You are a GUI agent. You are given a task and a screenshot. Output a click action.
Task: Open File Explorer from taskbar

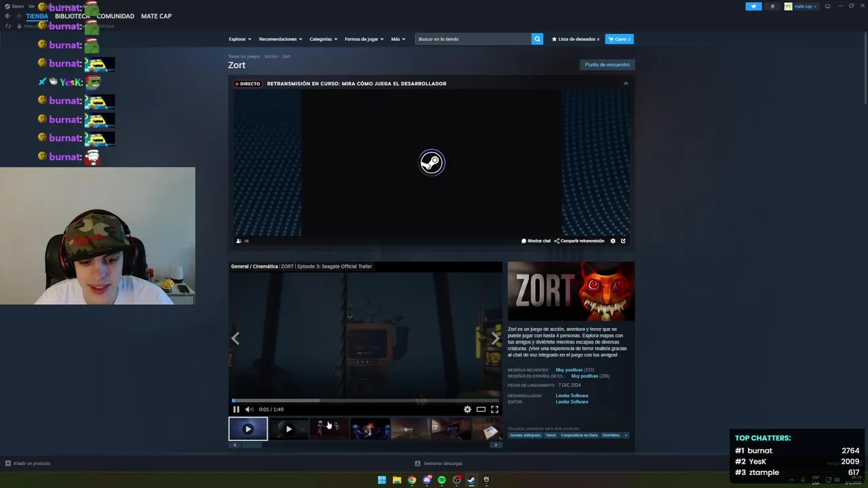[397, 480]
